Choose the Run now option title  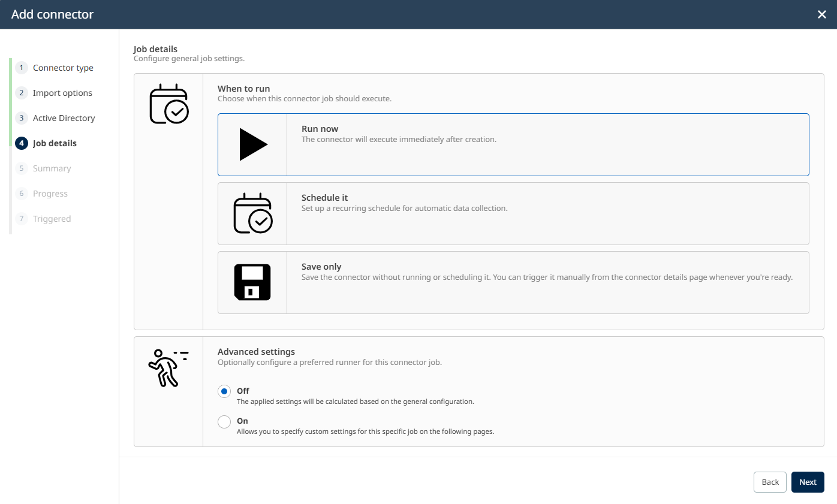(320, 129)
